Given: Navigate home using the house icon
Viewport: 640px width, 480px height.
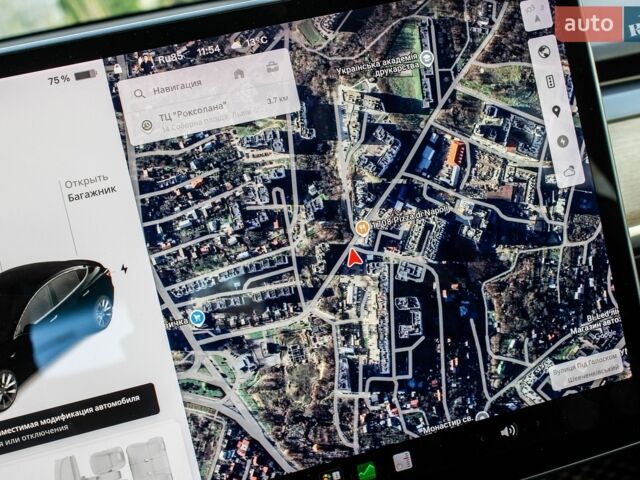Looking at the screenshot, I should click(239, 74).
